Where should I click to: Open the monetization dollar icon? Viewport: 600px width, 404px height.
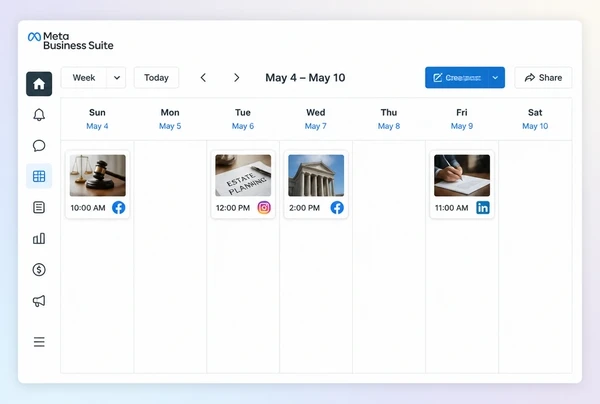[39, 270]
